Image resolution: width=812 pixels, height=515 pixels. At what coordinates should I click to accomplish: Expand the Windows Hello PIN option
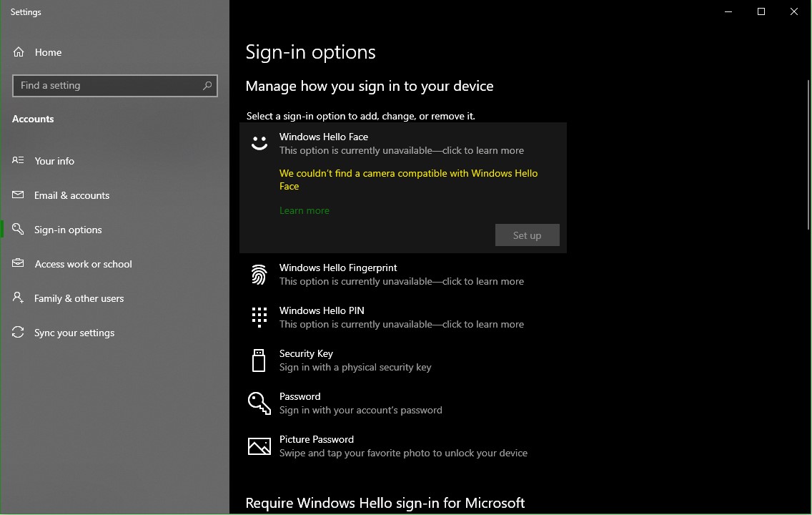point(403,317)
